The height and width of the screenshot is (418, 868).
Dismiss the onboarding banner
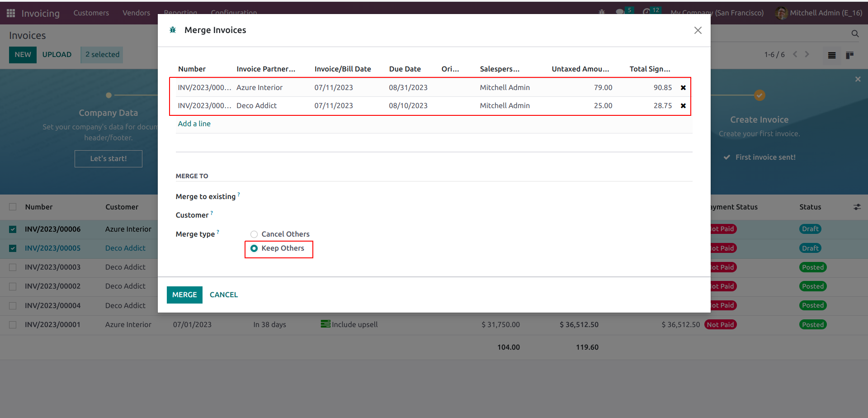[x=858, y=79]
